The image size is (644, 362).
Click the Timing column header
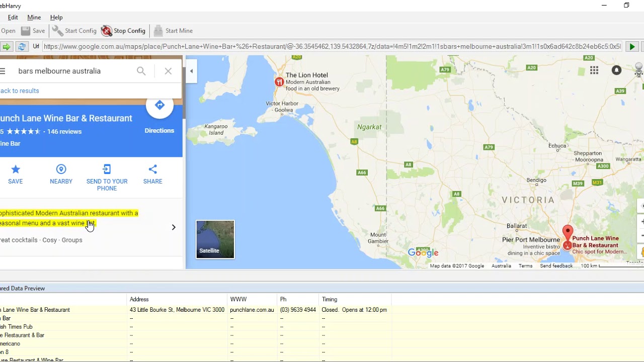pyautogui.click(x=355, y=299)
